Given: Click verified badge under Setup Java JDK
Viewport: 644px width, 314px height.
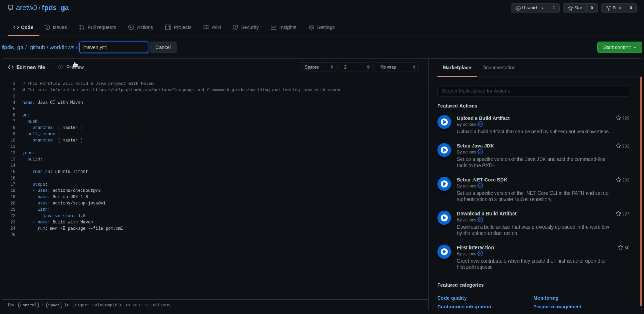Looking at the screenshot, I should point(480,152).
